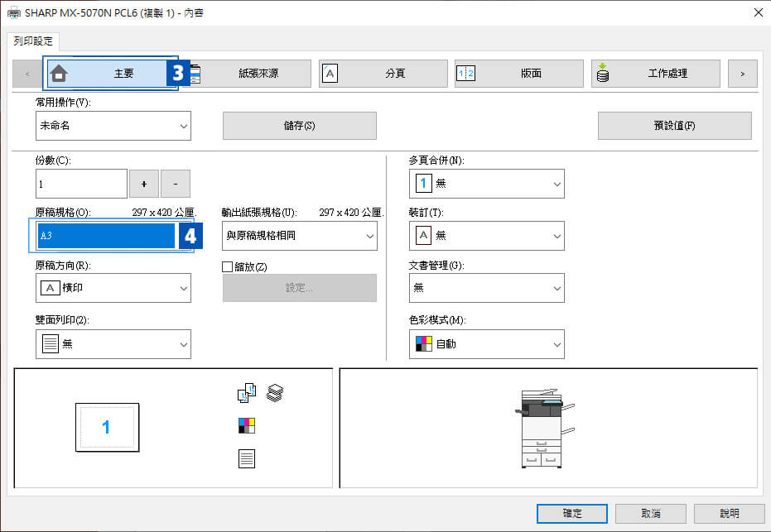
Task: Enable the 縮放 (zoom) checkbox
Action: point(228,266)
